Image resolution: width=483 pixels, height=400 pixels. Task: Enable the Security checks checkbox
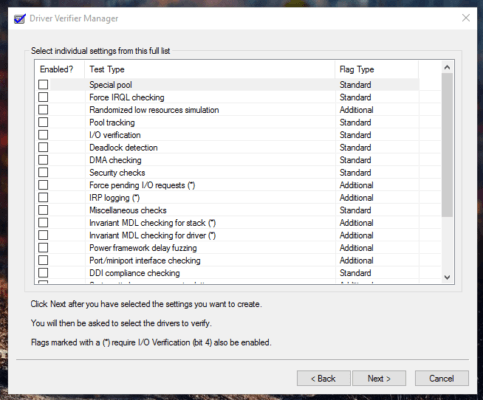point(43,172)
